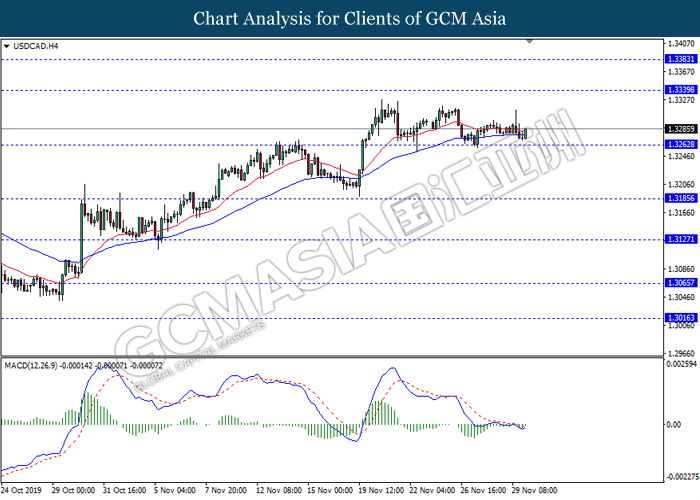
Task: Click the 29 Nov 08:00 time axis label
Action: [536, 491]
